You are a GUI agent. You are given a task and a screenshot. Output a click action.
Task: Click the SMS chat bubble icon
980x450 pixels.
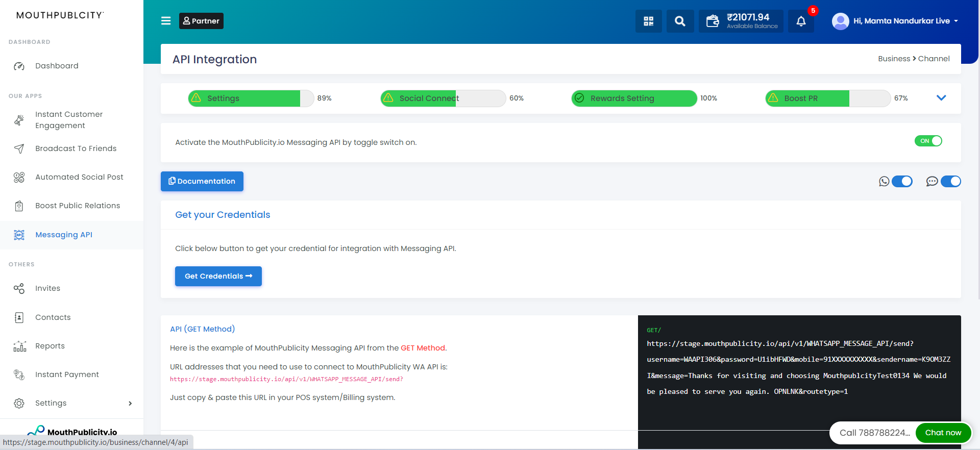(932, 181)
